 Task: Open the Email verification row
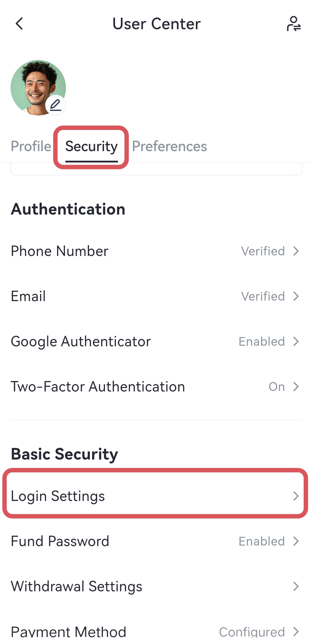coord(28,296)
